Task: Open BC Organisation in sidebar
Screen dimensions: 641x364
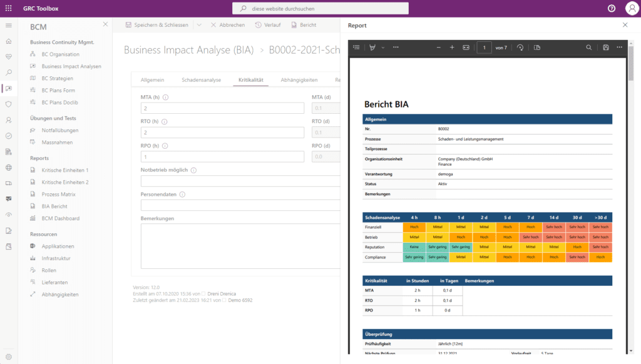Action: [61, 54]
